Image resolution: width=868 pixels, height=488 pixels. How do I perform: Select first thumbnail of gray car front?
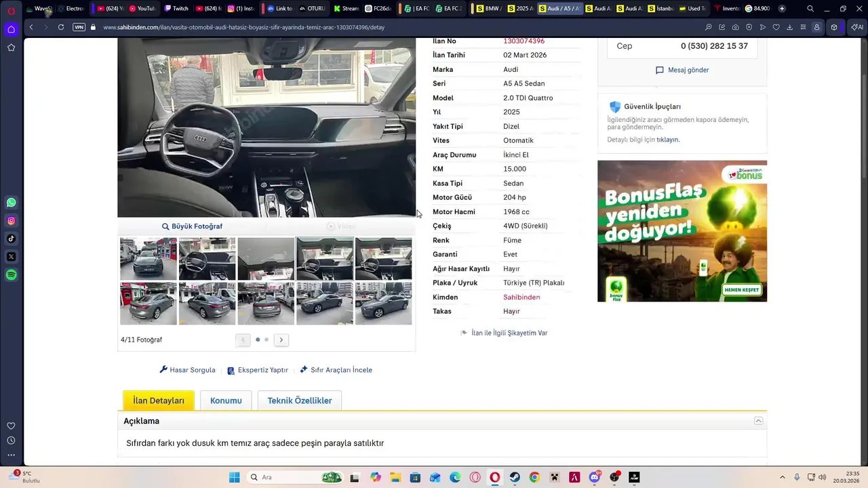tap(149, 258)
